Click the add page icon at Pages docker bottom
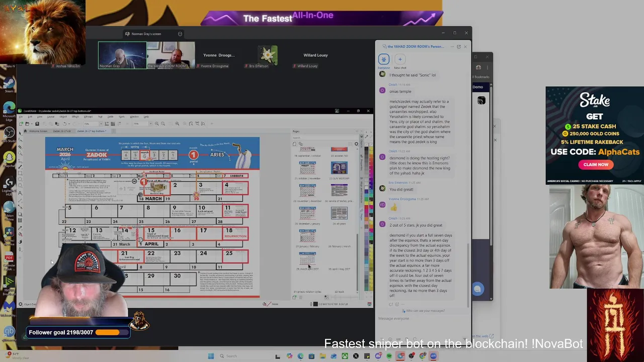644x362 pixels. (294, 297)
